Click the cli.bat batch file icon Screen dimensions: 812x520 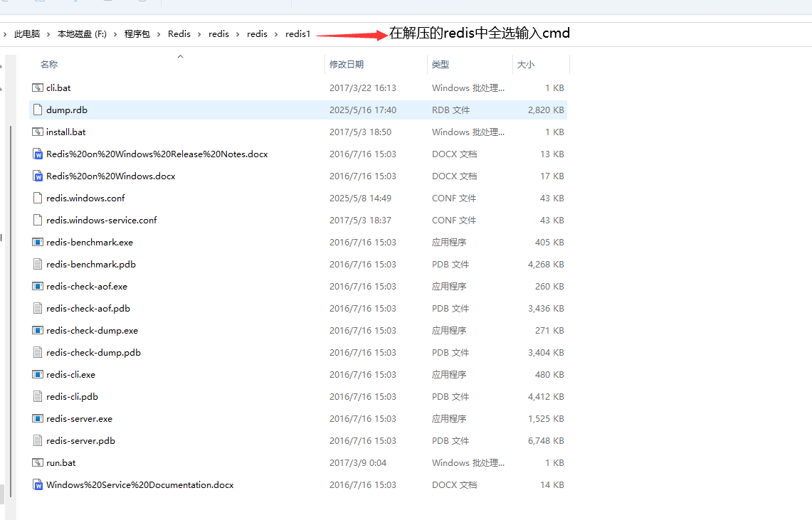click(37, 88)
